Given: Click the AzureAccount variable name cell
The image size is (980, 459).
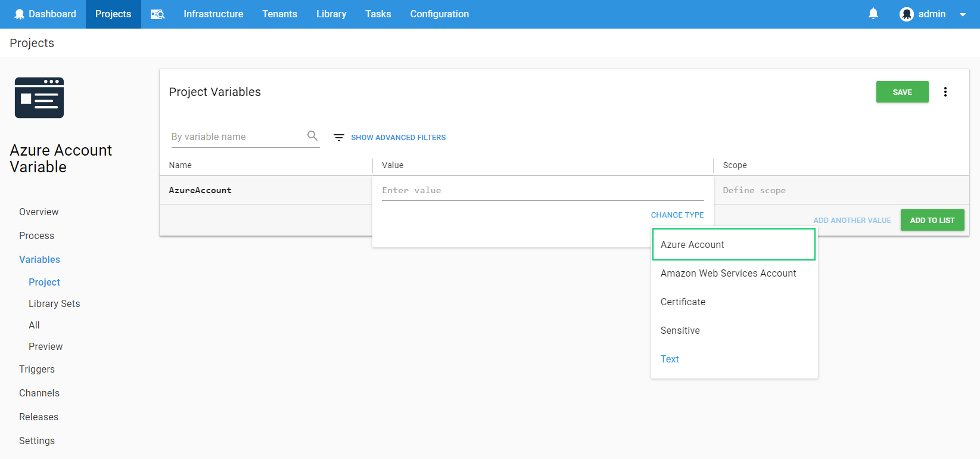Looking at the screenshot, I should click(x=266, y=190).
